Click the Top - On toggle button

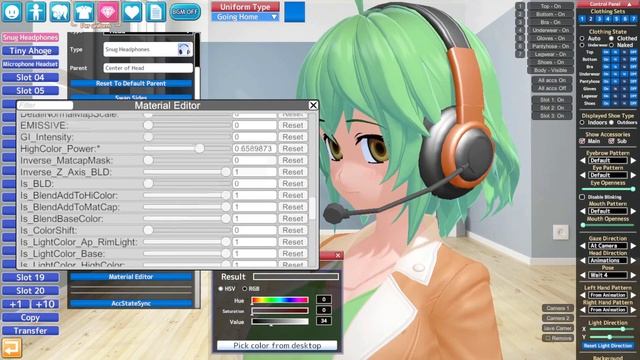click(551, 6)
